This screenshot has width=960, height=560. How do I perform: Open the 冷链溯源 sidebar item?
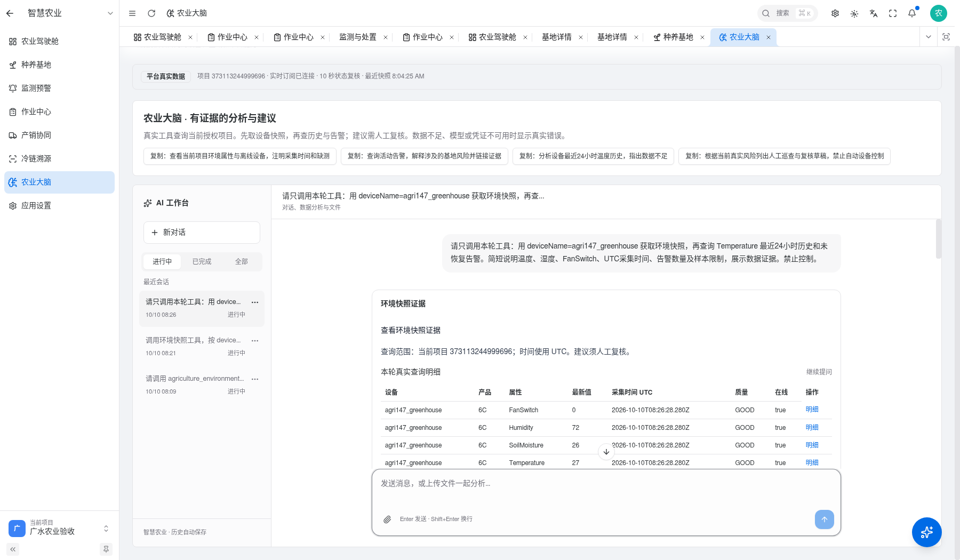point(59,158)
